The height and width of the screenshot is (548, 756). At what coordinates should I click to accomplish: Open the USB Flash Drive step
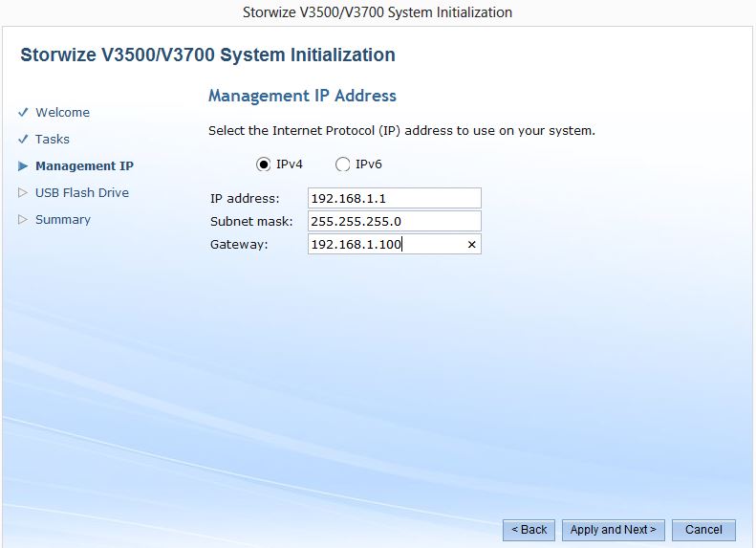pos(82,193)
